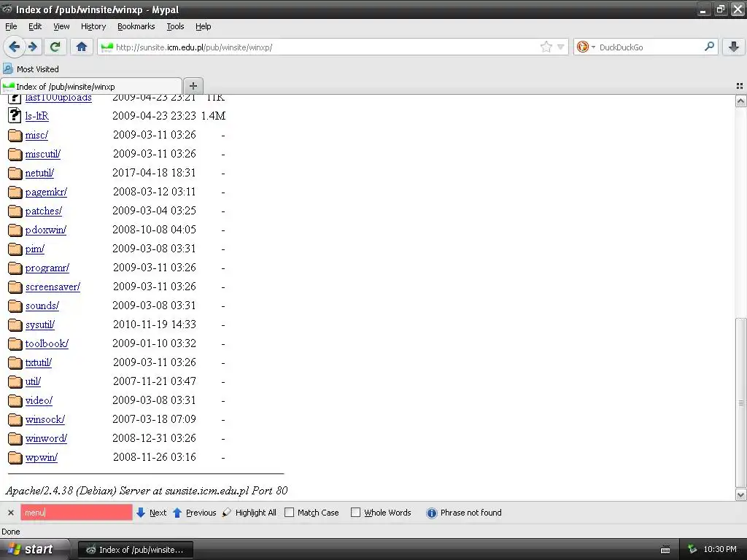Open the pdoxwin/ directory link
The image size is (747, 560).
(45, 230)
